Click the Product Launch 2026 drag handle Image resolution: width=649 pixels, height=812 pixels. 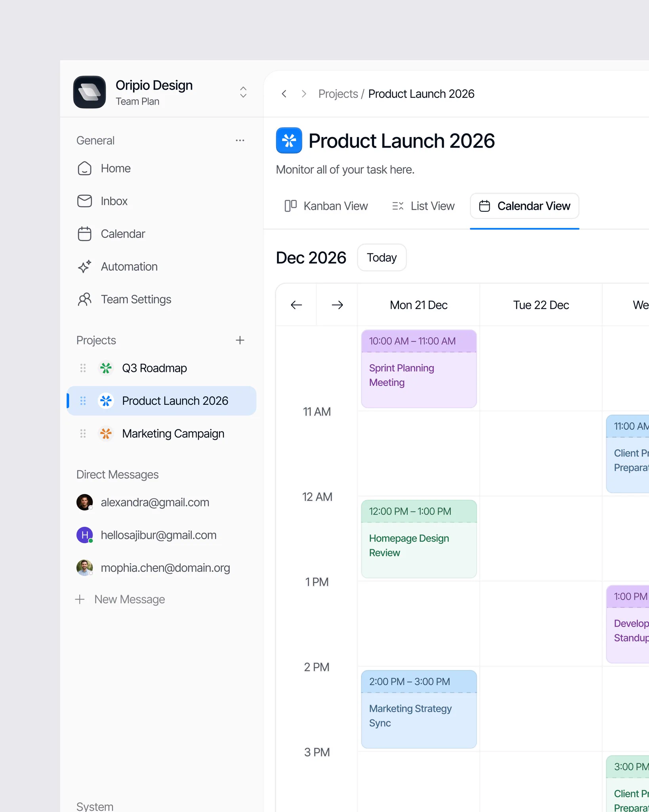pos(83,401)
